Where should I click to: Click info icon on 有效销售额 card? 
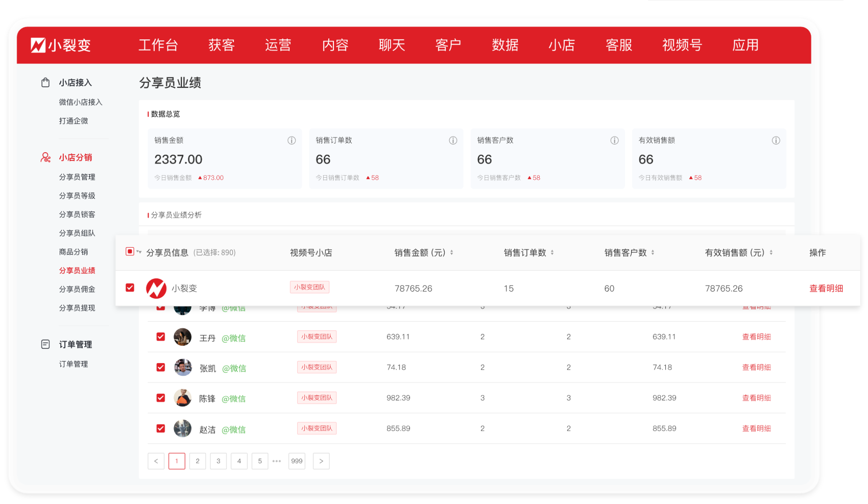coord(776,140)
